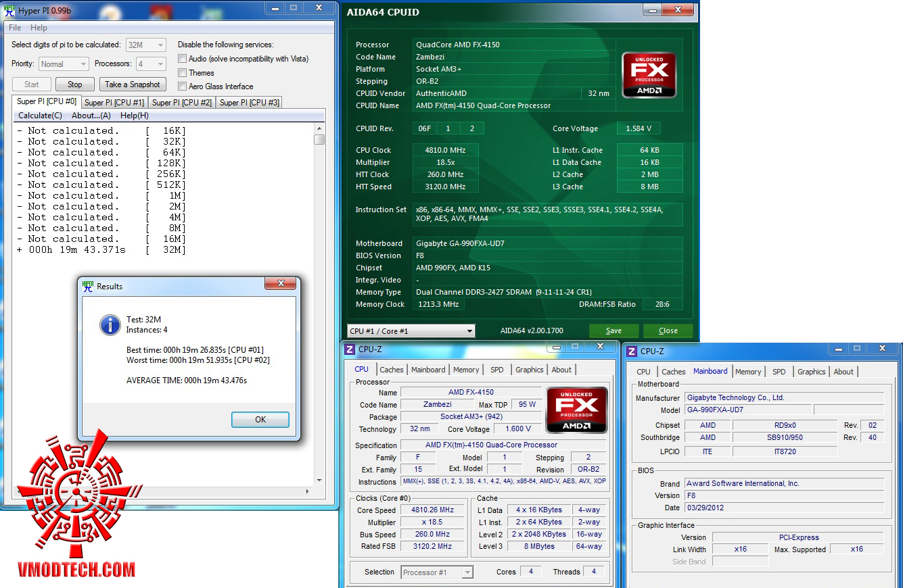The height and width of the screenshot is (588, 903).
Task: Click 'Gigabyte GA-990FXA-UD7' motherboard value in AIDA64
Action: pyautogui.click(x=549, y=243)
